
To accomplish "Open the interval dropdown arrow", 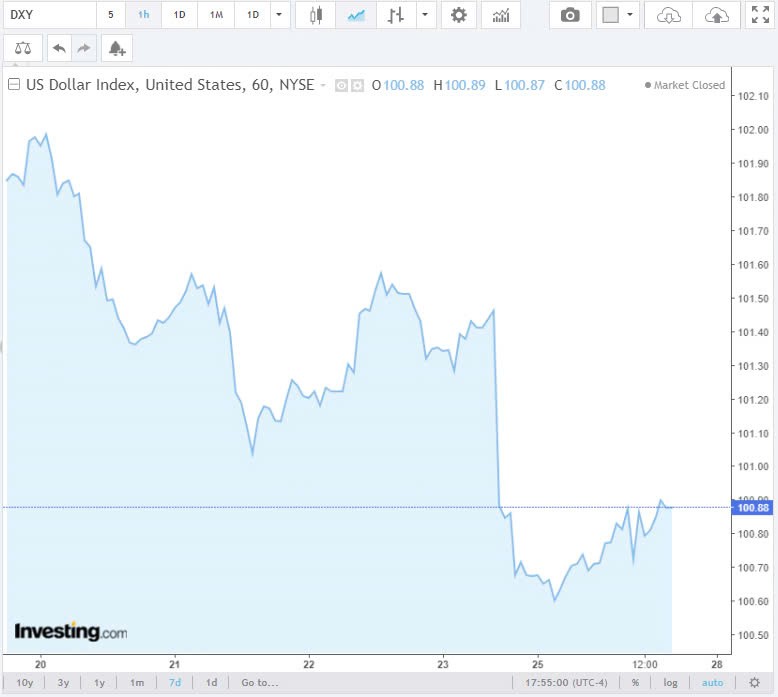I will (x=279, y=15).
